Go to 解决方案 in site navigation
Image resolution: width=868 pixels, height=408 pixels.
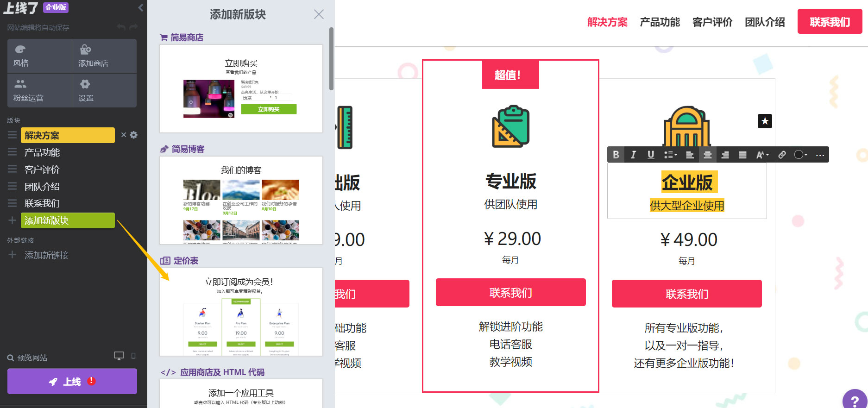coord(607,22)
